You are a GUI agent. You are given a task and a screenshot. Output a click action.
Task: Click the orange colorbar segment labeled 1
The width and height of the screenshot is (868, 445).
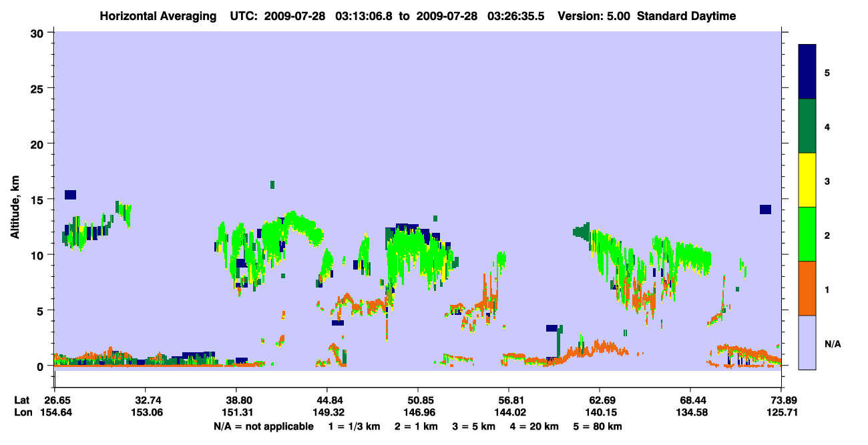(x=807, y=288)
